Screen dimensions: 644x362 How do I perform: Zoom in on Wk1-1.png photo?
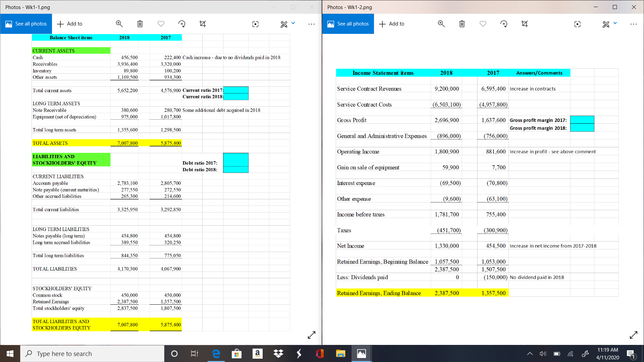pyautogui.click(x=119, y=24)
